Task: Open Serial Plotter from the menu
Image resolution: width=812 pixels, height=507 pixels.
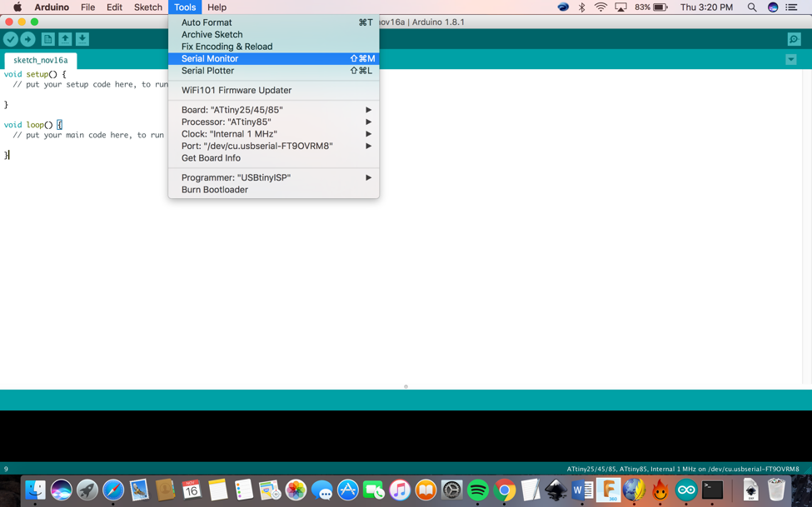Action: 273,71
